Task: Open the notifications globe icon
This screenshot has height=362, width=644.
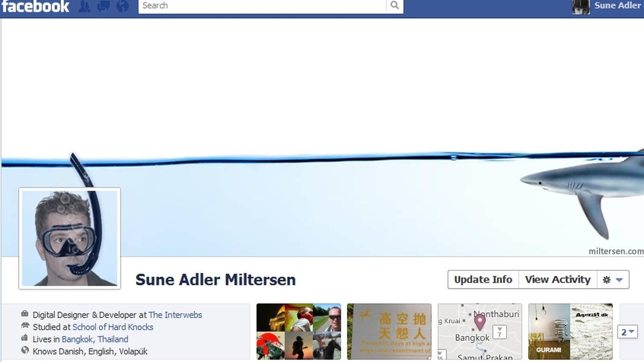Action: coord(122,6)
